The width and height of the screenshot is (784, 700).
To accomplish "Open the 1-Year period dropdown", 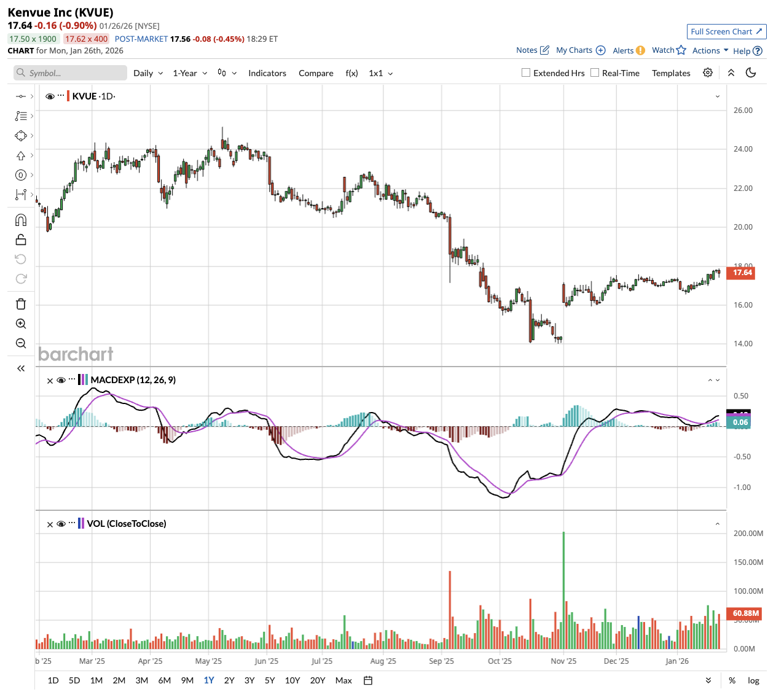I will [x=190, y=73].
